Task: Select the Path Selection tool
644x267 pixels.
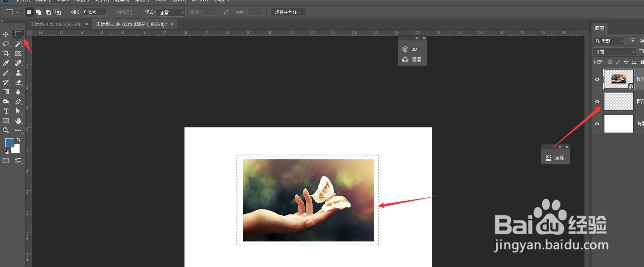Action: 18,111
